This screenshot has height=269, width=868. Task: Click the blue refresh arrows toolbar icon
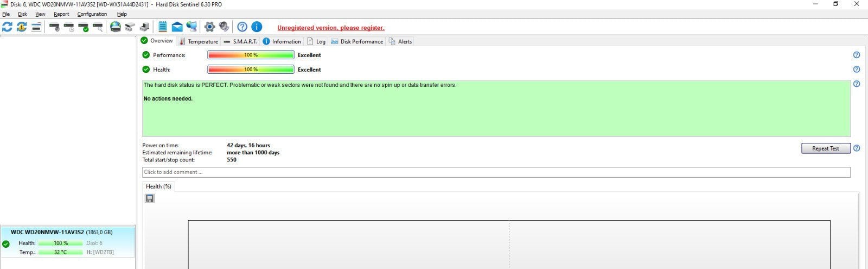click(7, 27)
